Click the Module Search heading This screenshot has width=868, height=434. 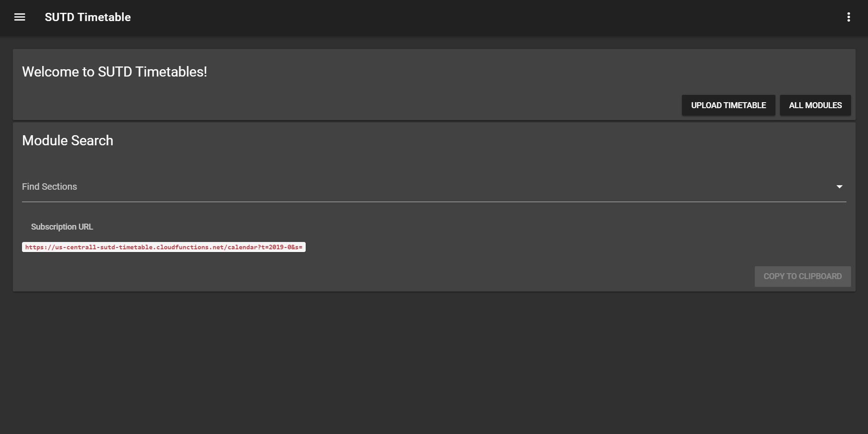pos(67,141)
